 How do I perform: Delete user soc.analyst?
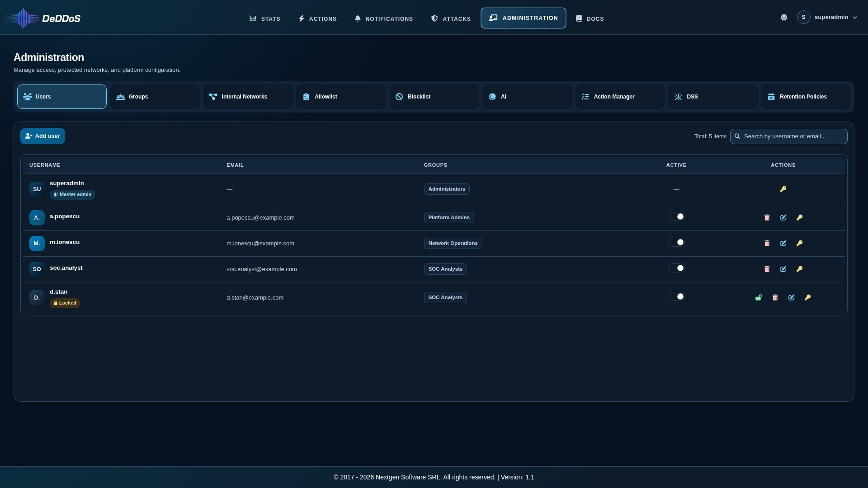pyautogui.click(x=767, y=269)
